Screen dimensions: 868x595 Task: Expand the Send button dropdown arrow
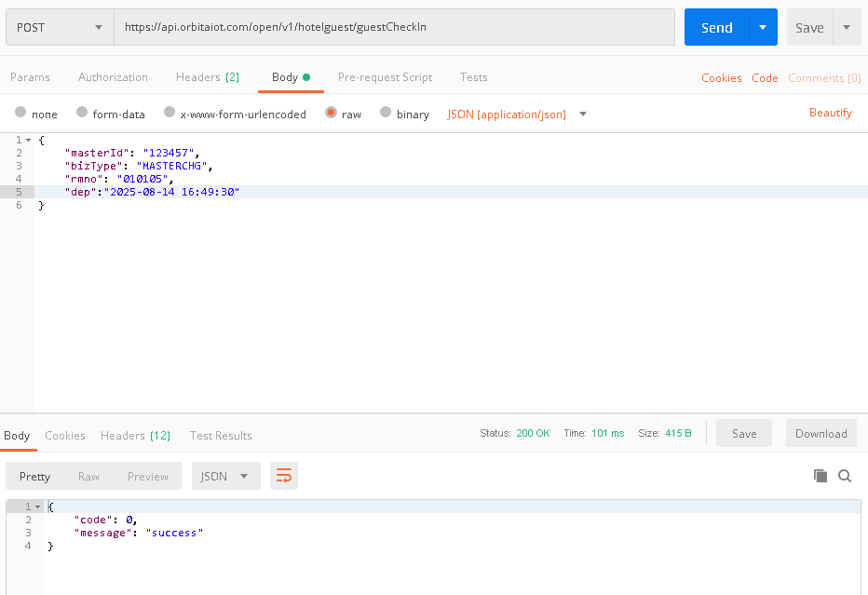tap(763, 28)
